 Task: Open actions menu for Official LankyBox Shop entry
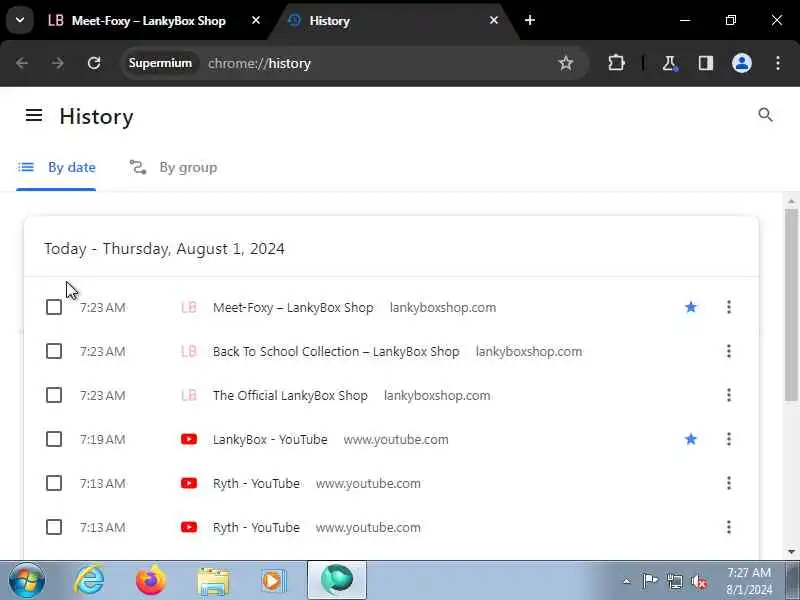pos(729,395)
